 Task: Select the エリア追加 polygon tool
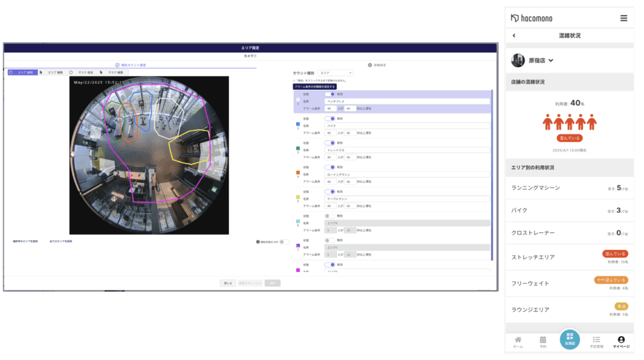click(23, 72)
